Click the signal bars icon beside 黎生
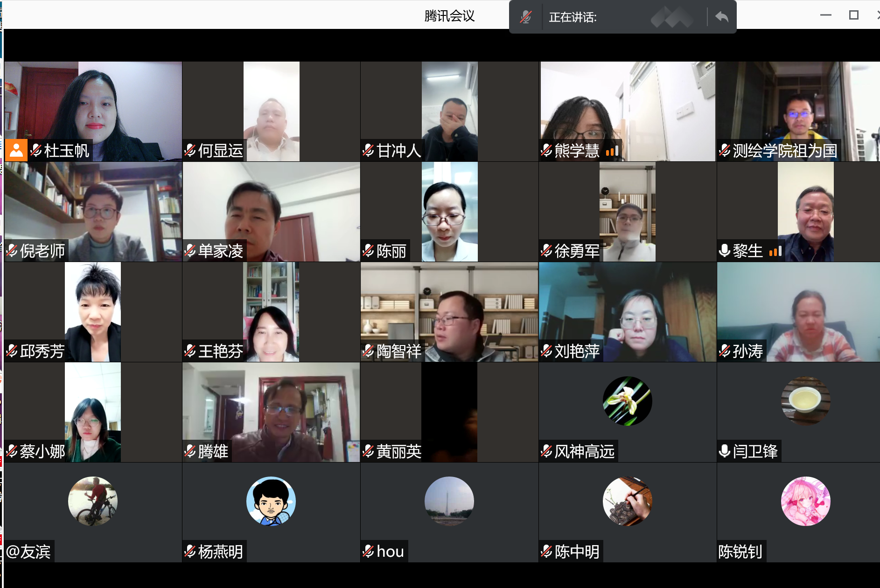Screen dimensions: 880x588 point(775,251)
